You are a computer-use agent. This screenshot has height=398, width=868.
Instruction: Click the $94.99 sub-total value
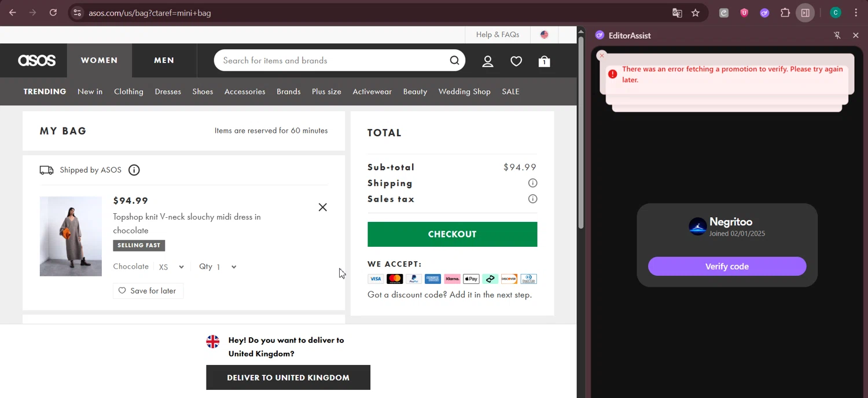(x=520, y=167)
